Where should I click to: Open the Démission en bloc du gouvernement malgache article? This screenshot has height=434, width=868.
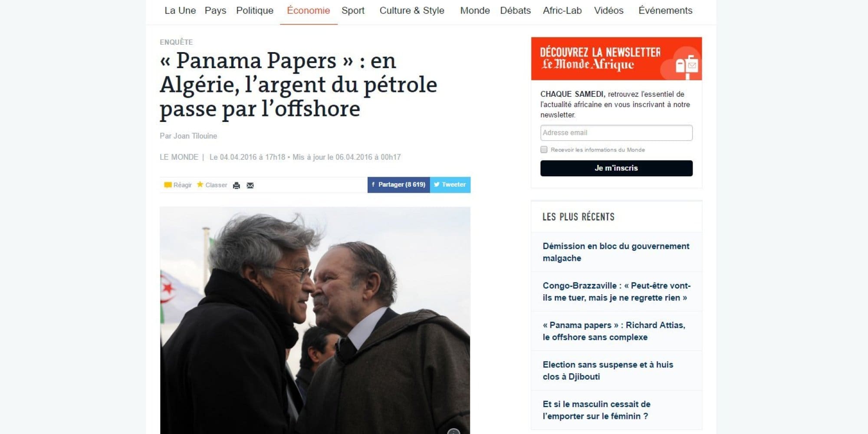(x=616, y=252)
